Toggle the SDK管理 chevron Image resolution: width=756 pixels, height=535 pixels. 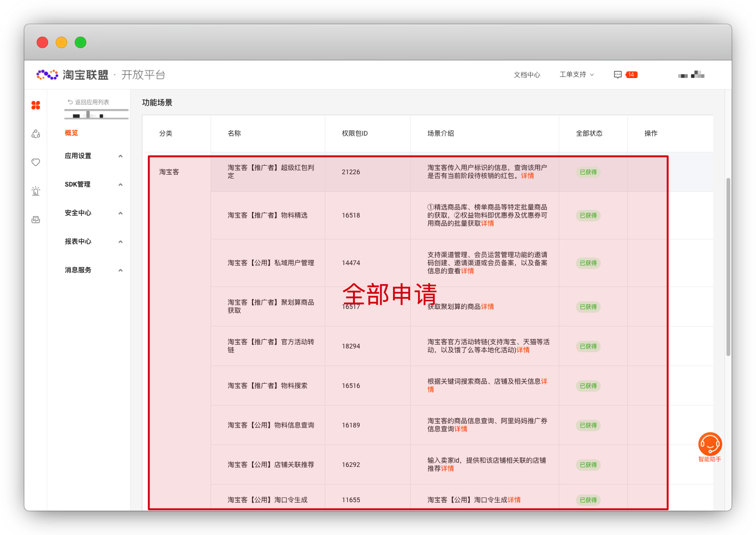coord(121,185)
